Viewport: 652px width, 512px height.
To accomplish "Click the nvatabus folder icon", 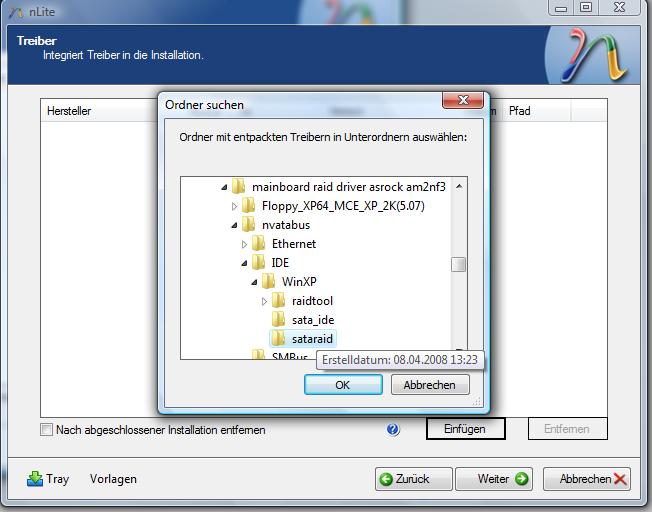I will coord(248,225).
